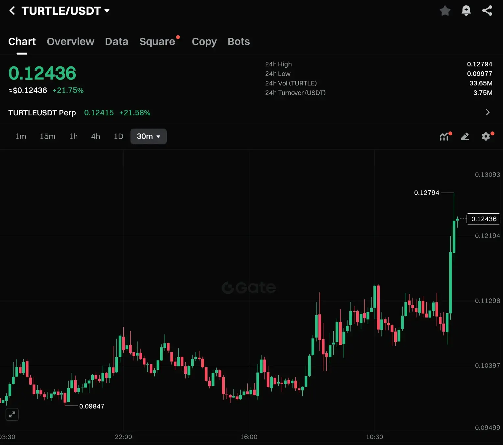Click the 24h High value 0.12794

pos(480,64)
